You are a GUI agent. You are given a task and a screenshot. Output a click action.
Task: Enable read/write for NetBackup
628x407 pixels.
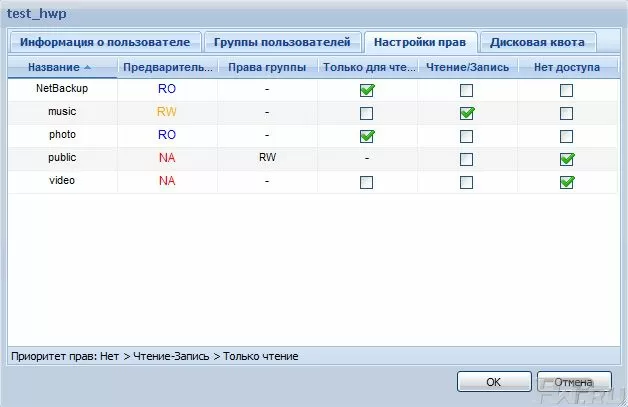[466, 90]
